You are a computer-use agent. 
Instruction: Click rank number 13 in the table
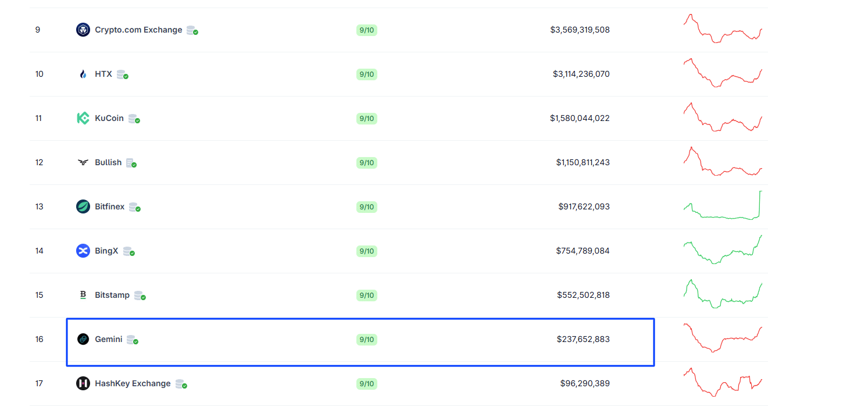click(39, 206)
